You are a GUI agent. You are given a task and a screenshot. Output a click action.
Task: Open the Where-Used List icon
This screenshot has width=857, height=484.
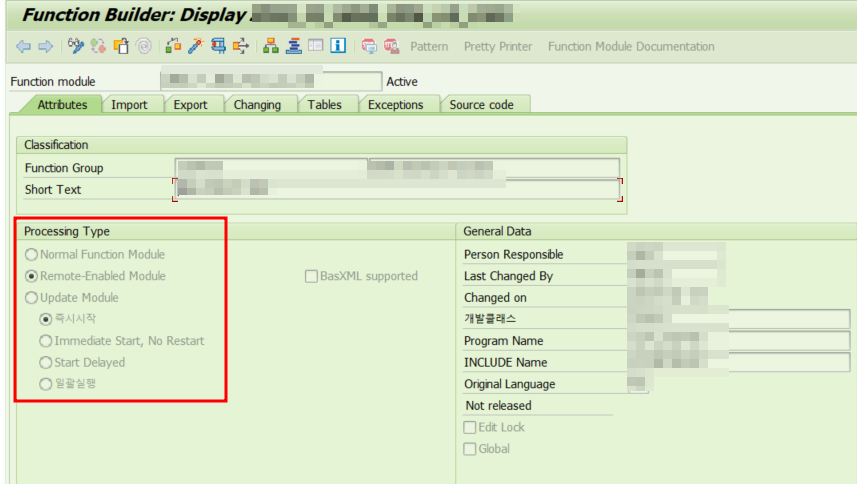click(240, 46)
